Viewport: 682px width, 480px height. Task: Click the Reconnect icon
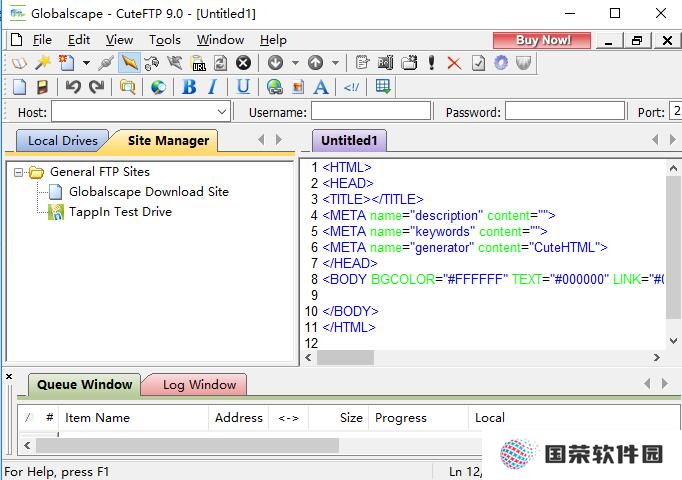tap(152, 63)
